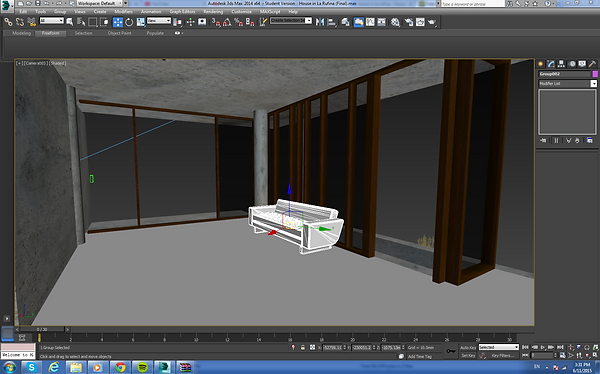Open the Rendering menu
600x374 pixels.
click(213, 11)
